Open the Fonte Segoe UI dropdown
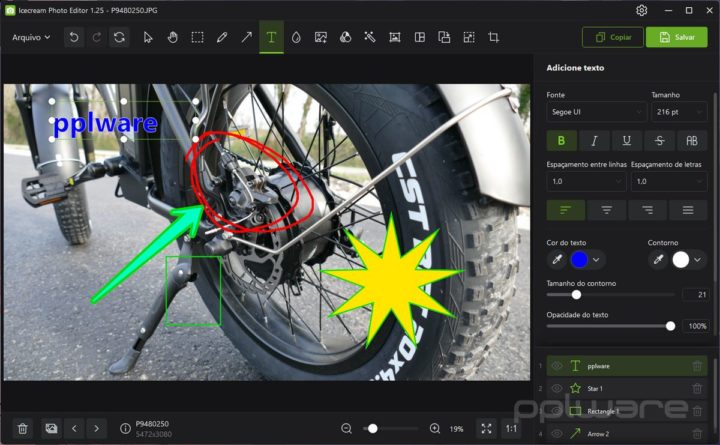The image size is (720, 445). point(596,112)
